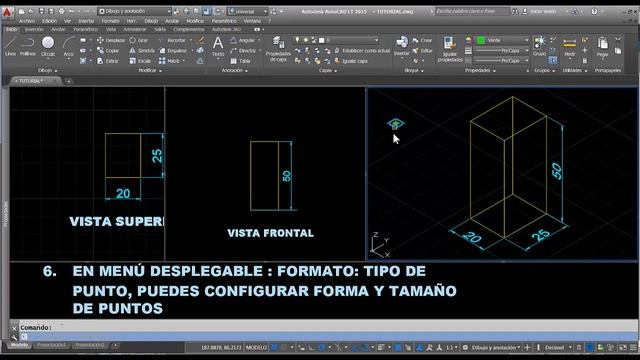Open the second PorCapa linetype dropdown
Image resolution: width=640 pixels, height=360 pixels.
(501, 60)
